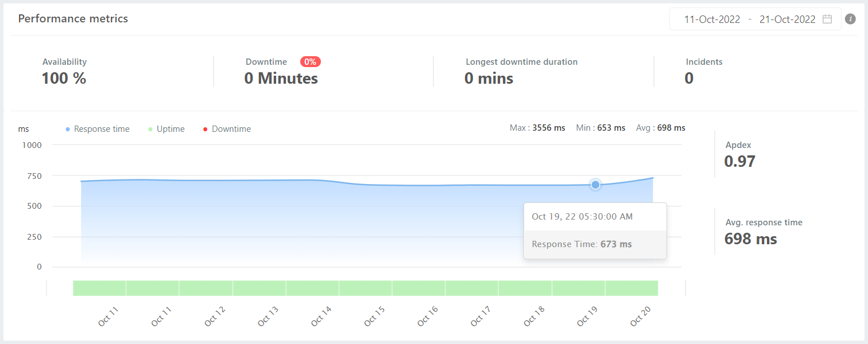Viewport: 868px width, 344px height.
Task: Toggle the Uptime legend series
Action: point(166,129)
